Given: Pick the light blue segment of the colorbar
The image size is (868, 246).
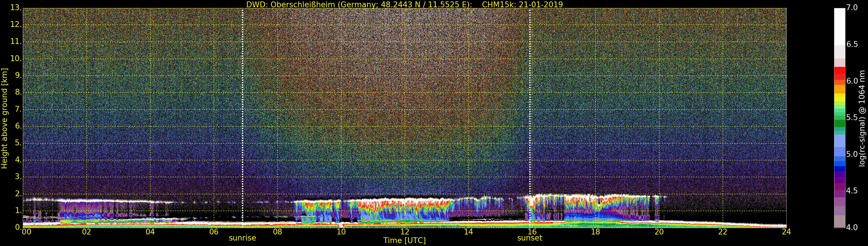Looking at the screenshot, I should (840, 141).
